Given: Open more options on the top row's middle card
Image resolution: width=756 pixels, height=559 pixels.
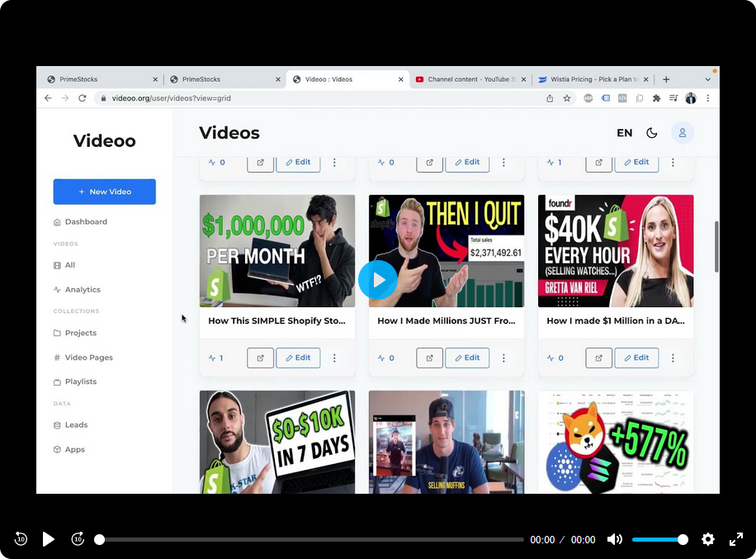Looking at the screenshot, I should coord(503,163).
